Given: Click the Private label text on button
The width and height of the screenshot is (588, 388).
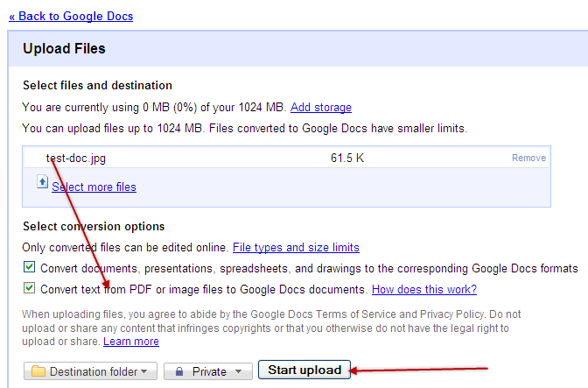Looking at the screenshot, I should coord(209,371).
